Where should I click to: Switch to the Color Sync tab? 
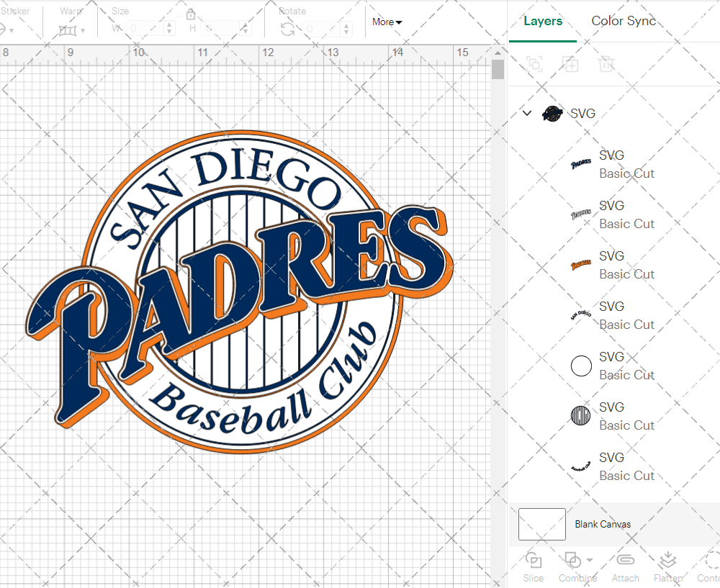click(624, 21)
